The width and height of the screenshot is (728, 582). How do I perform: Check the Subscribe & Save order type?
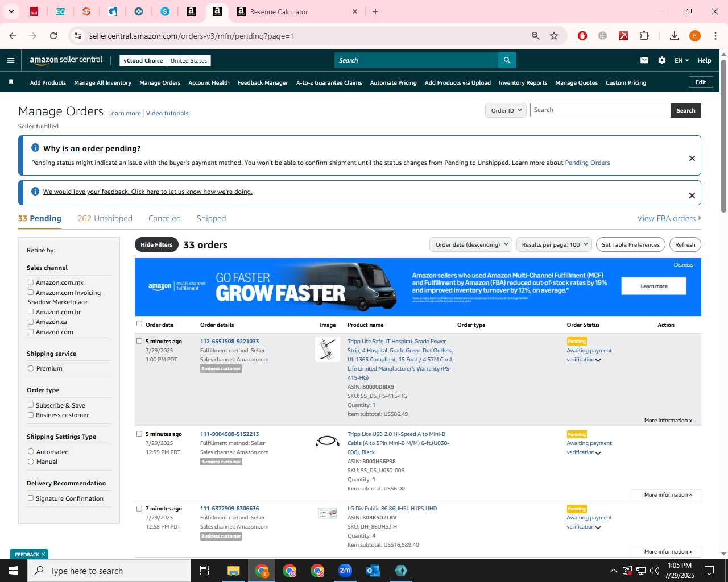click(31, 405)
